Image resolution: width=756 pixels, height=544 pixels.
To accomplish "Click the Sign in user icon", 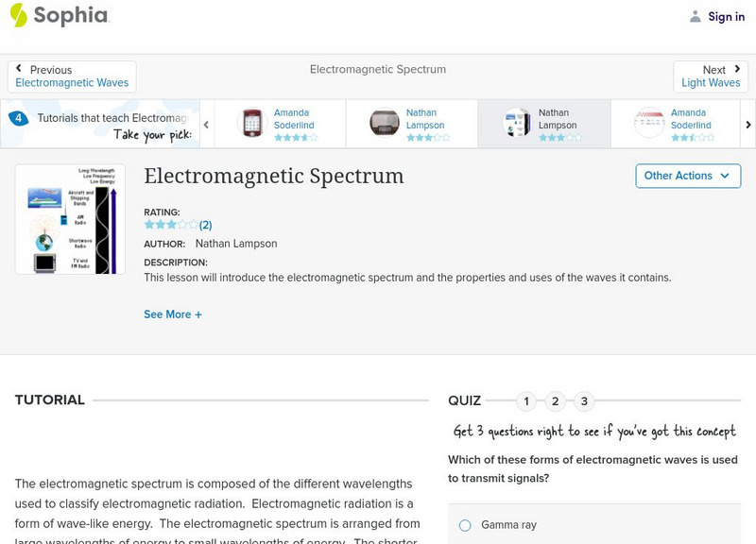I will pos(696,16).
